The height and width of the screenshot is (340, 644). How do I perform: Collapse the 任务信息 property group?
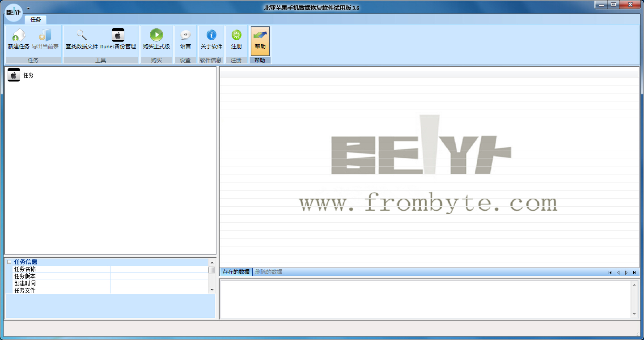tap(9, 262)
